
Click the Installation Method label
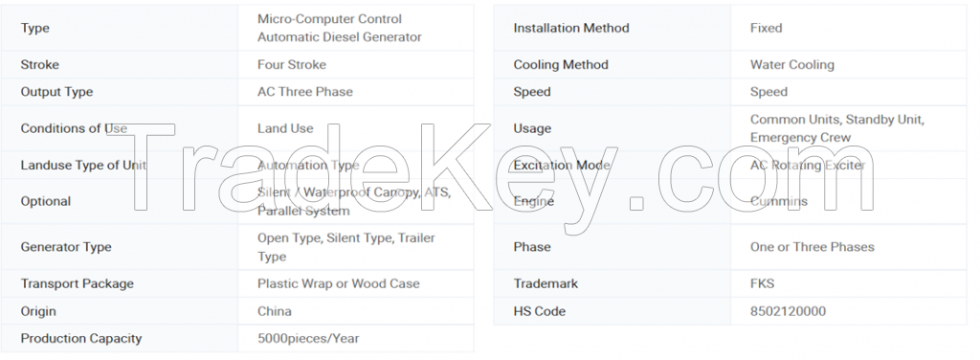point(571,28)
